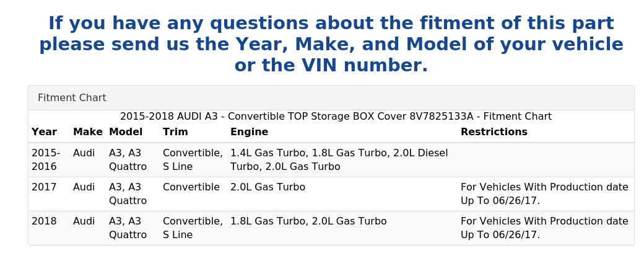Screen dimensions: 644x258
Task: Click A3 Quattro model in 2015-2016 row
Action: coord(128,159)
